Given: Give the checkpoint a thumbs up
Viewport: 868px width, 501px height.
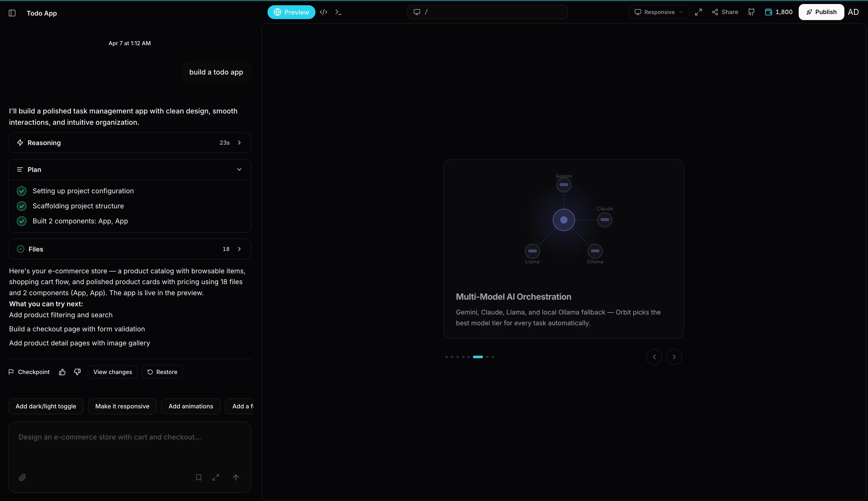Looking at the screenshot, I should [62, 372].
